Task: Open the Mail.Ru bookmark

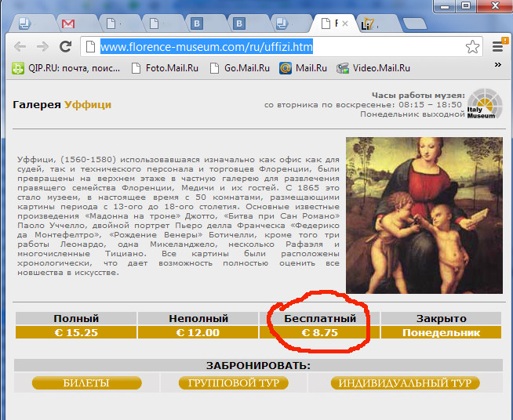Action: point(303,68)
